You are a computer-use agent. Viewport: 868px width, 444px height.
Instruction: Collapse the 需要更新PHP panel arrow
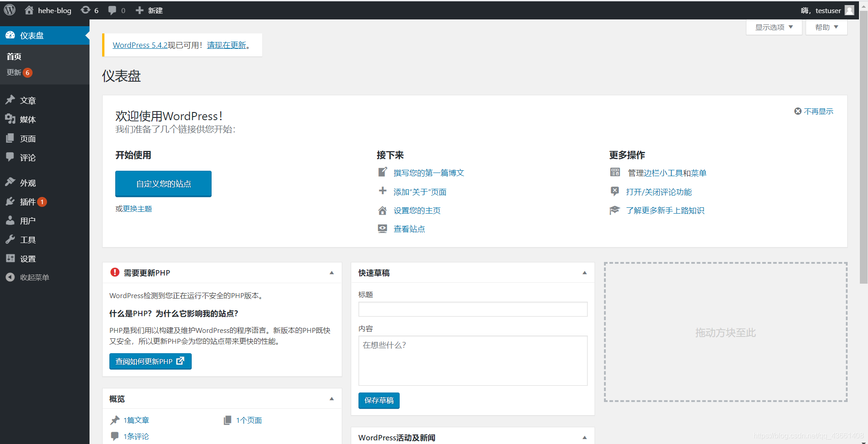click(x=331, y=273)
